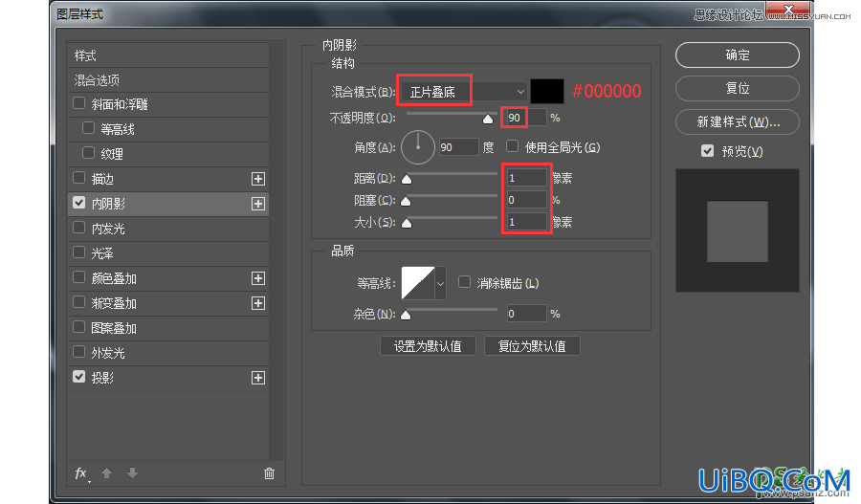Expand the 等高线 contour picker arrow

(440, 284)
